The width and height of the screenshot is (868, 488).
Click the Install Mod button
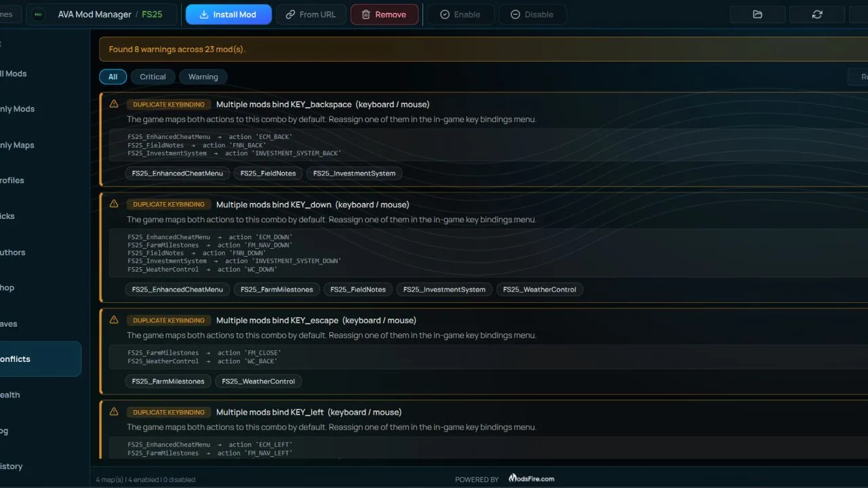(229, 14)
